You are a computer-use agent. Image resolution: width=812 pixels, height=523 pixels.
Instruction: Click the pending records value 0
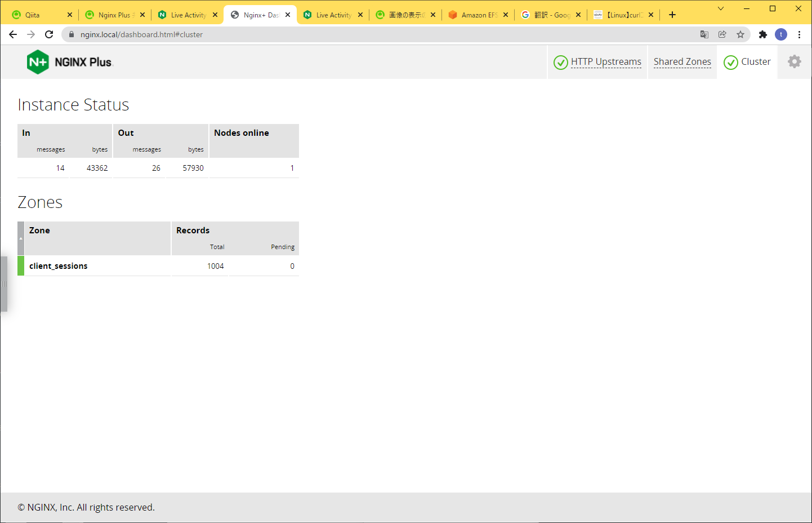[292, 266]
